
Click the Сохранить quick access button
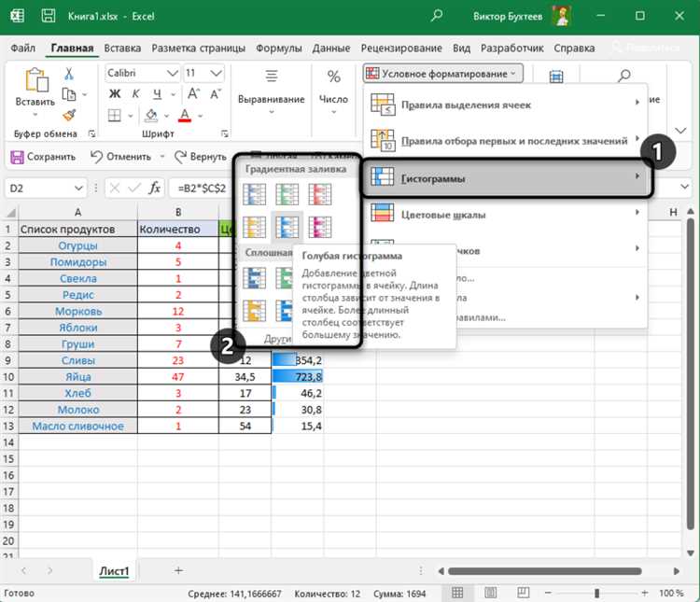click(x=43, y=157)
